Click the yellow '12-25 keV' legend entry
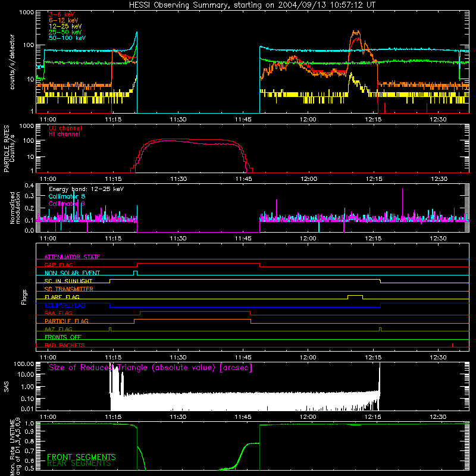 click(x=65, y=26)
